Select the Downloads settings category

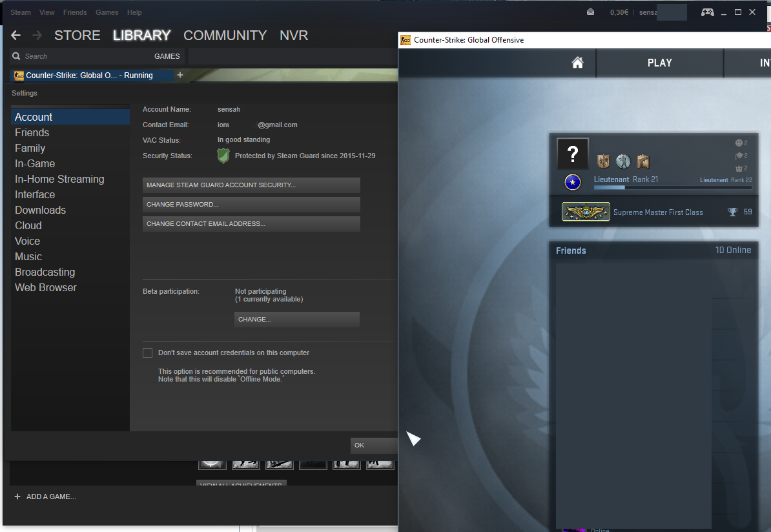(70, 210)
